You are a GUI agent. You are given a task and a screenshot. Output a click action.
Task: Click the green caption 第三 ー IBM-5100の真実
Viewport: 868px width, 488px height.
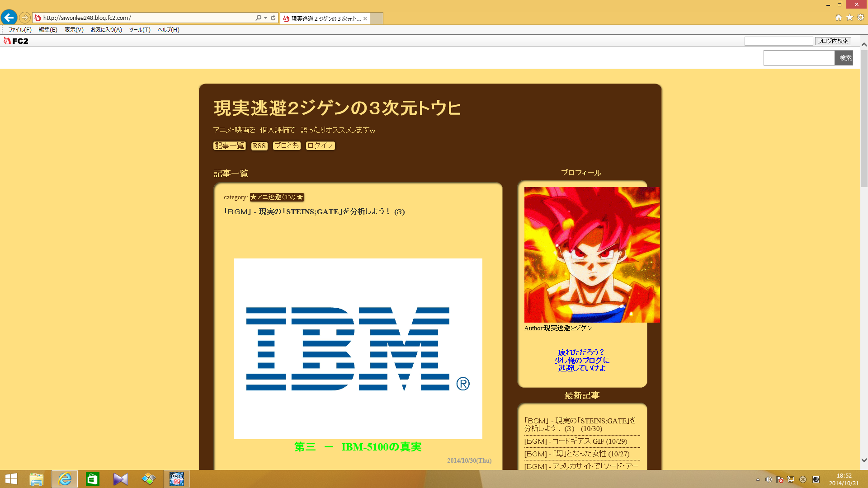(358, 447)
